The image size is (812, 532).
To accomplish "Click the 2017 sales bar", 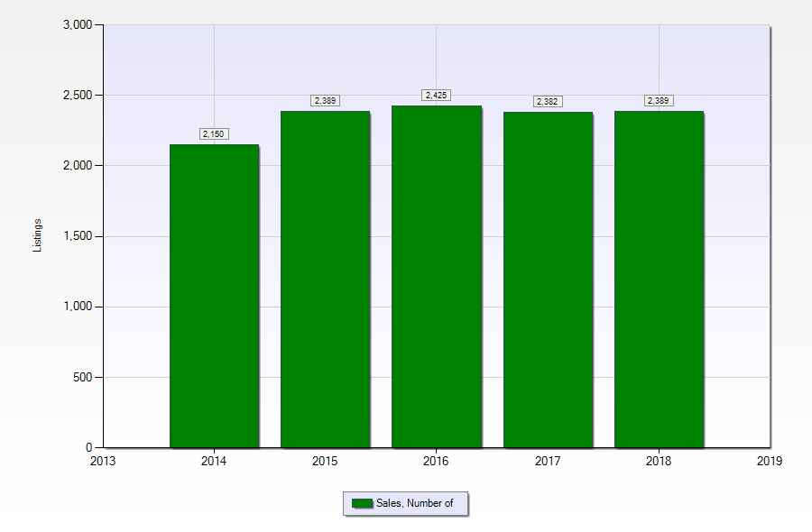I will point(548,280).
